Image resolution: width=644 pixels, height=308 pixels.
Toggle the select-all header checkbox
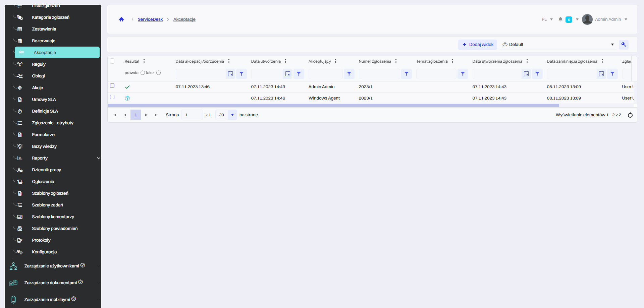[x=112, y=61]
